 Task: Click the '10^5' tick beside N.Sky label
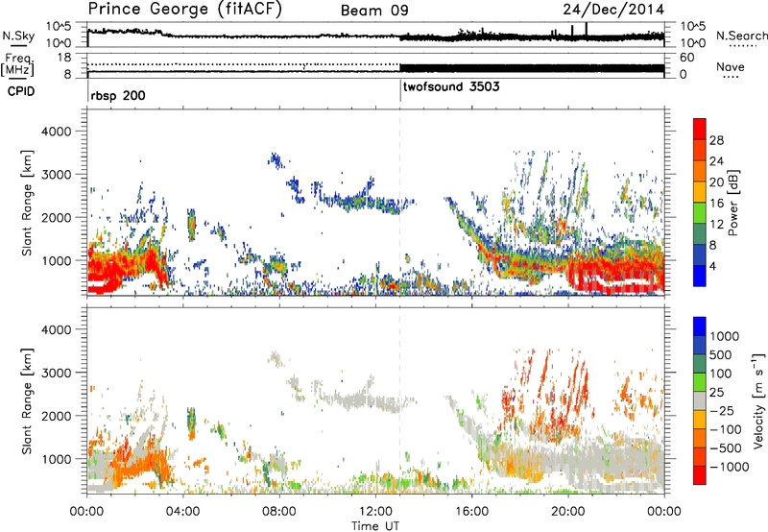click(x=59, y=27)
